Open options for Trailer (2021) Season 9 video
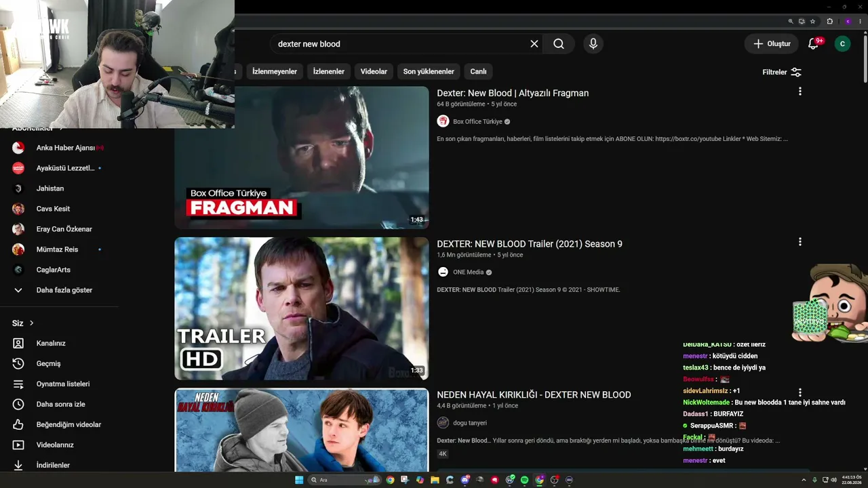 tap(800, 242)
